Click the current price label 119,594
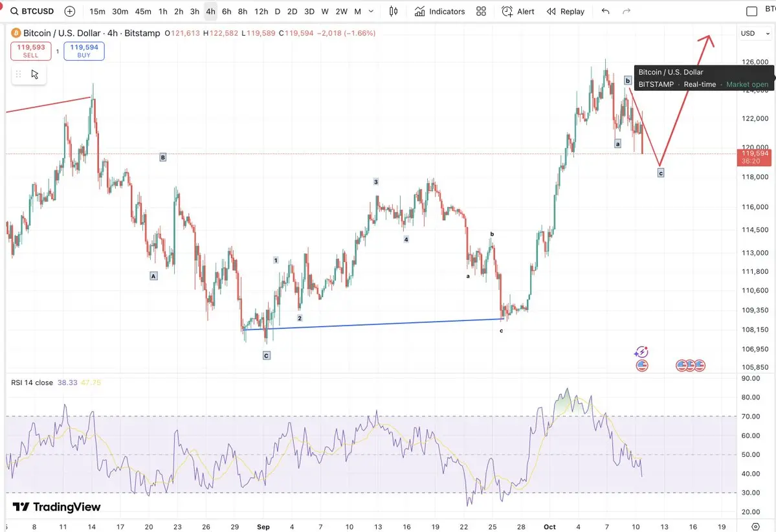This screenshot has width=776, height=532. click(755, 157)
